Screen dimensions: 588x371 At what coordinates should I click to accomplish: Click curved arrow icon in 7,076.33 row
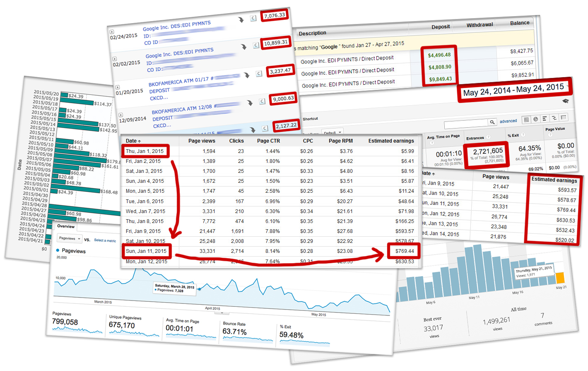coord(241,19)
